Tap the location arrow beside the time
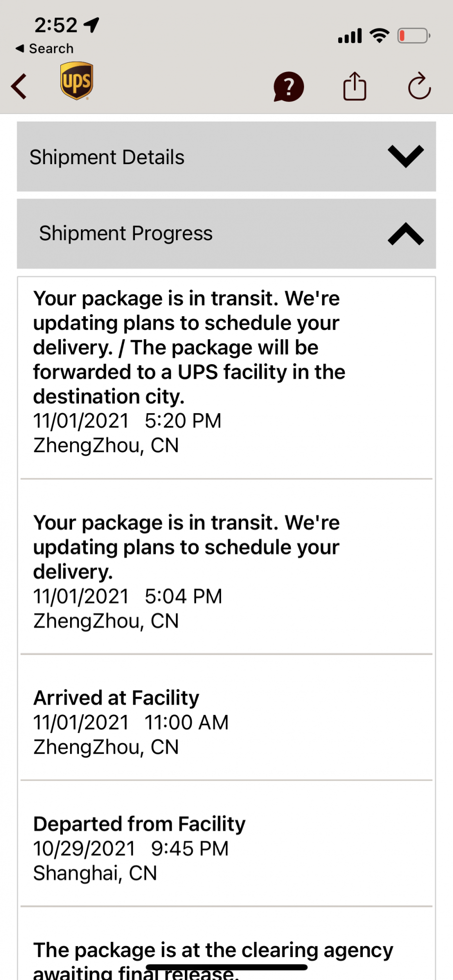Viewport: 453px width, 980px height. point(92,24)
